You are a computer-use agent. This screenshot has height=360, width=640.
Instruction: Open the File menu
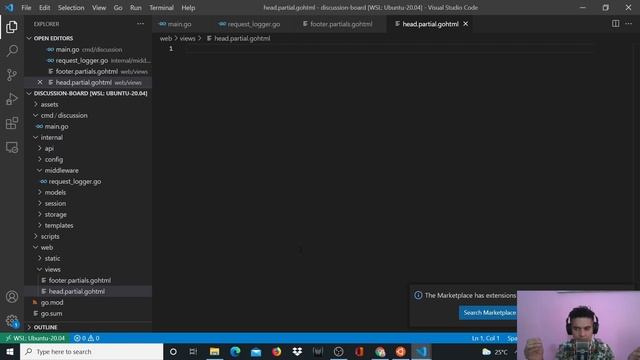(26, 8)
